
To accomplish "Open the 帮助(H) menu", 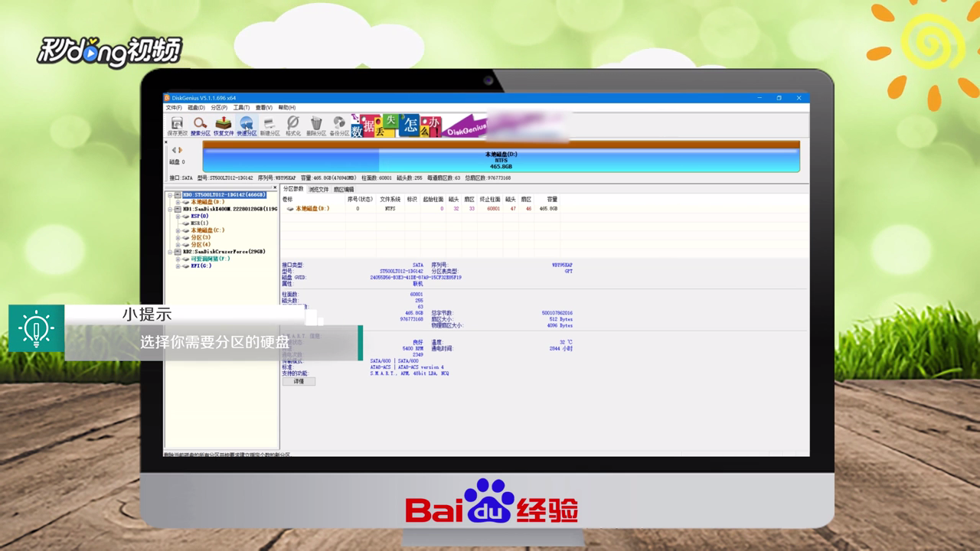I will [286, 108].
